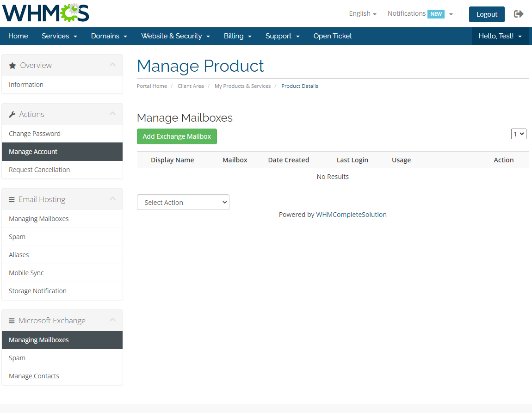Collapse the Email Hosting panel chevron
Image resolution: width=532 pixels, height=413 pixels.
click(112, 199)
